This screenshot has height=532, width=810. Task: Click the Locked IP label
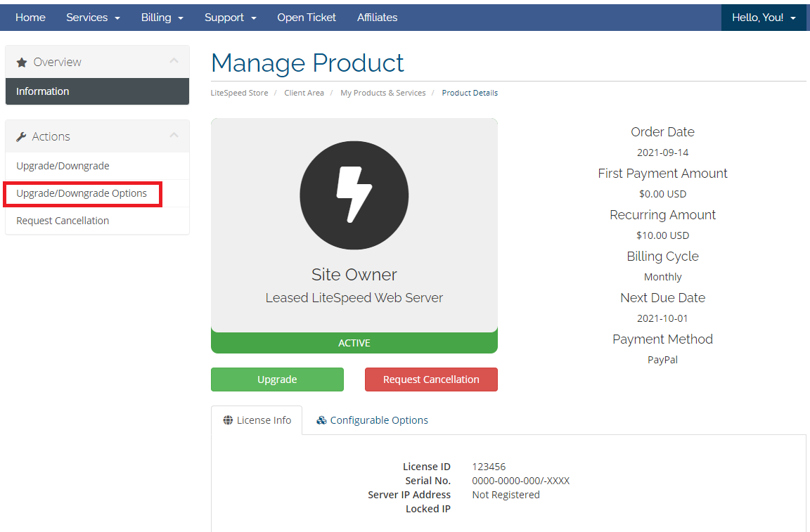428,509
